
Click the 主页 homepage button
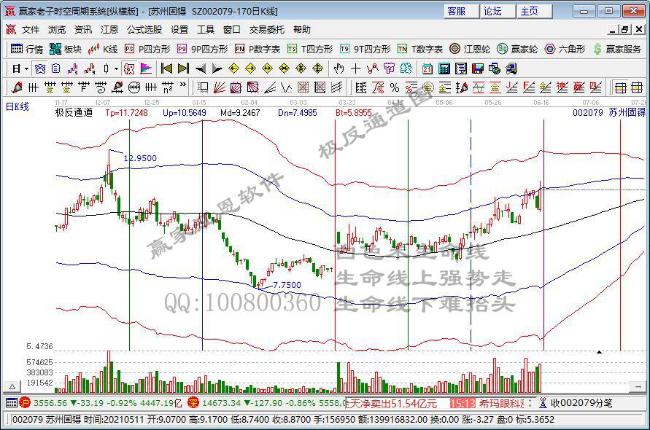tap(534, 11)
